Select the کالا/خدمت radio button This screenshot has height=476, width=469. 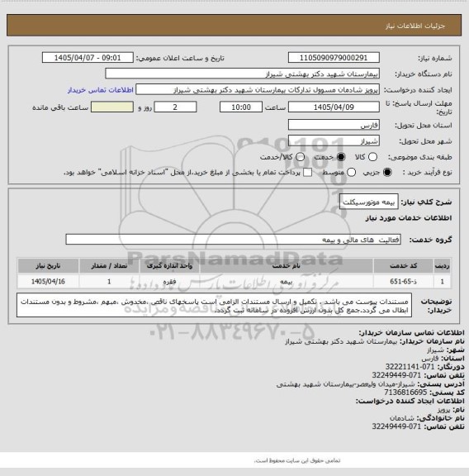tap(300, 157)
